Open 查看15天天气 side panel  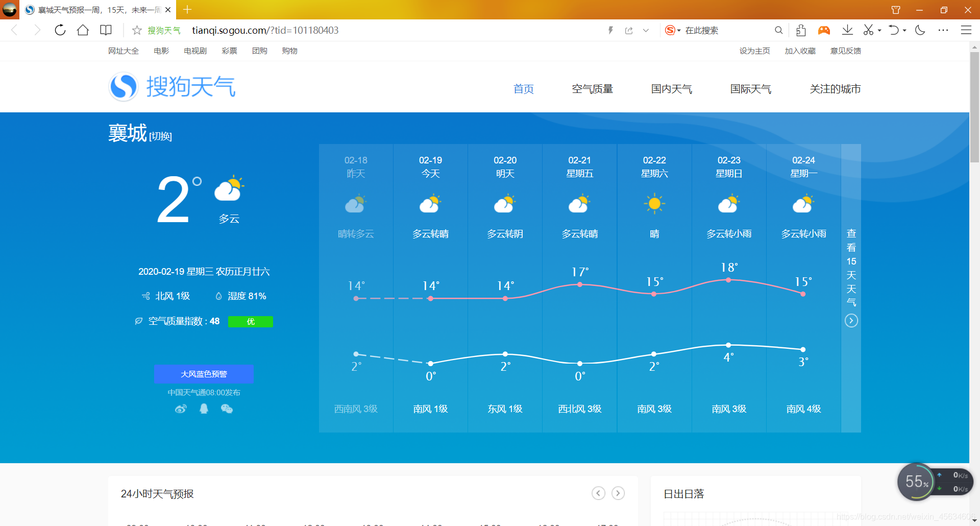coord(851,288)
